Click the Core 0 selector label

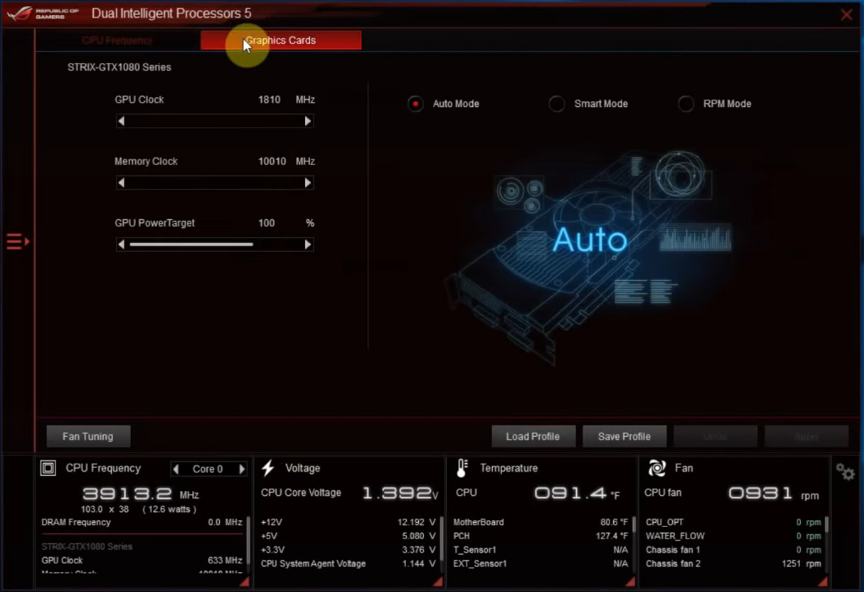point(208,469)
